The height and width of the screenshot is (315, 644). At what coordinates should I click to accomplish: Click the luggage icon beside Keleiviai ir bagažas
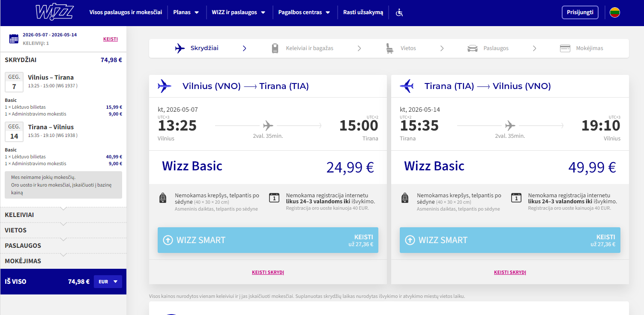275,48
